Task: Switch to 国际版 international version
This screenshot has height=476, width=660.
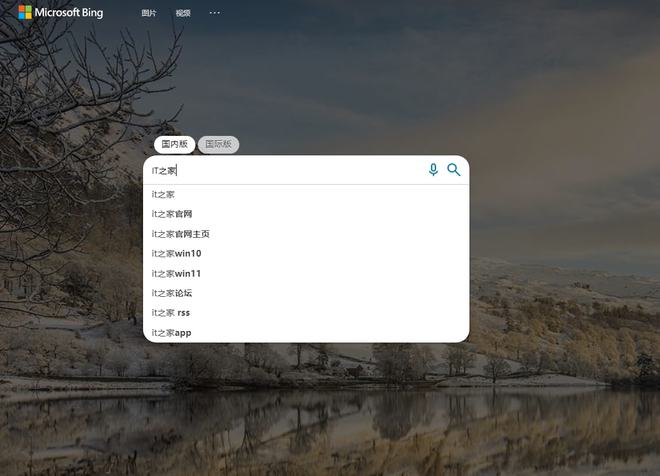Action: click(x=218, y=144)
